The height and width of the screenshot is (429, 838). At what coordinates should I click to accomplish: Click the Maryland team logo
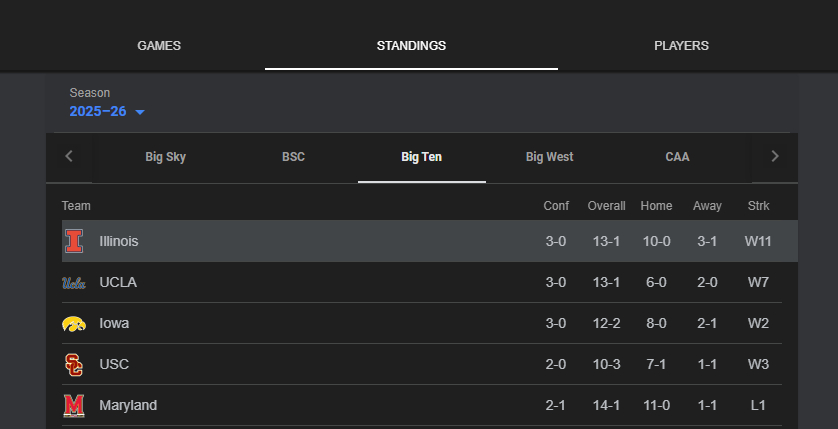pos(74,405)
